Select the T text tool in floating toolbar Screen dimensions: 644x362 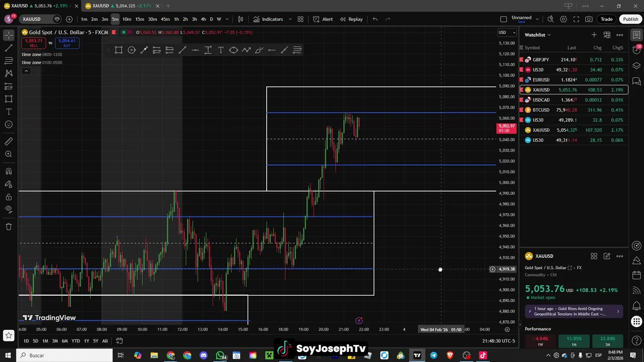click(x=220, y=50)
